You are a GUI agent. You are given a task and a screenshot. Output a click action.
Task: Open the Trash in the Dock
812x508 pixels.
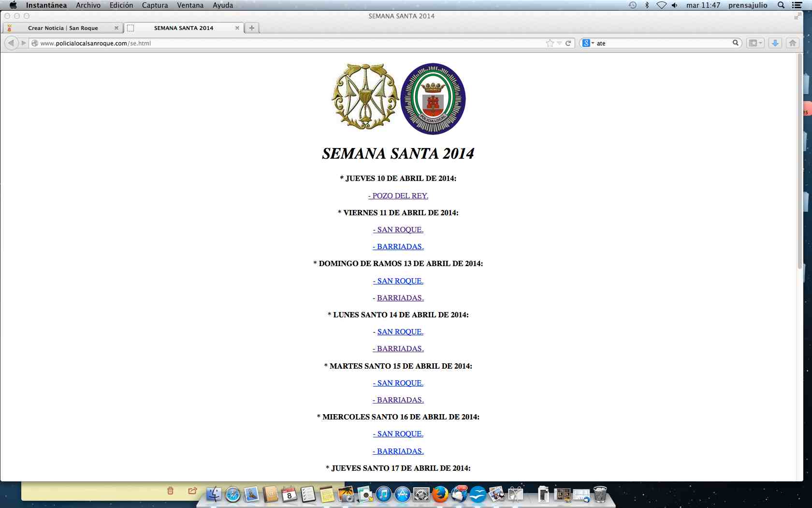[600, 494]
